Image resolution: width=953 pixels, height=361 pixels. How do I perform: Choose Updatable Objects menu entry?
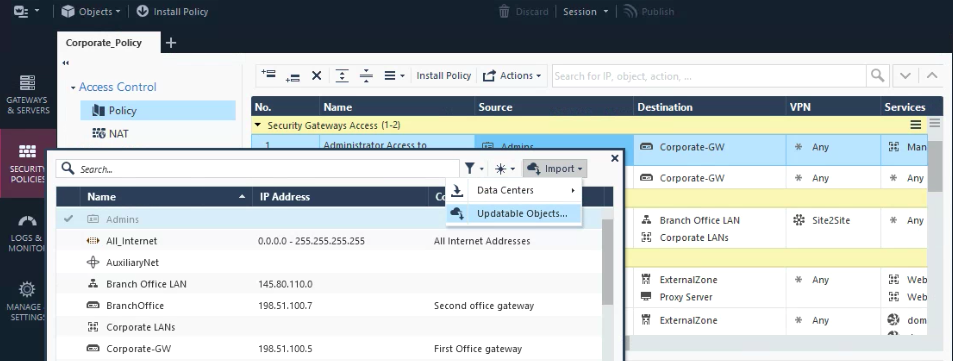click(x=514, y=213)
